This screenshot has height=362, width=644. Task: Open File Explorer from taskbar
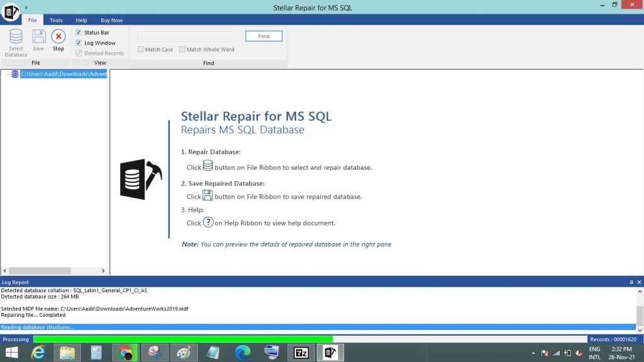[67, 353]
